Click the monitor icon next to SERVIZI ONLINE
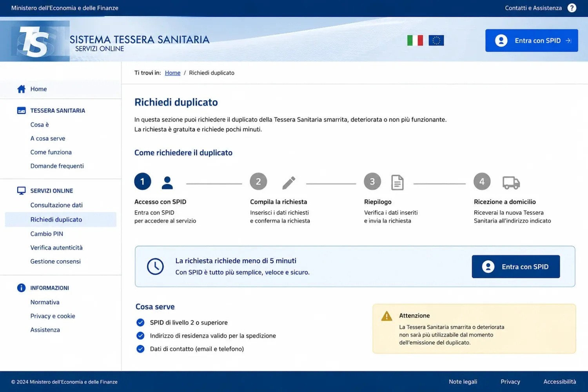The height and width of the screenshot is (392, 588). 22,191
